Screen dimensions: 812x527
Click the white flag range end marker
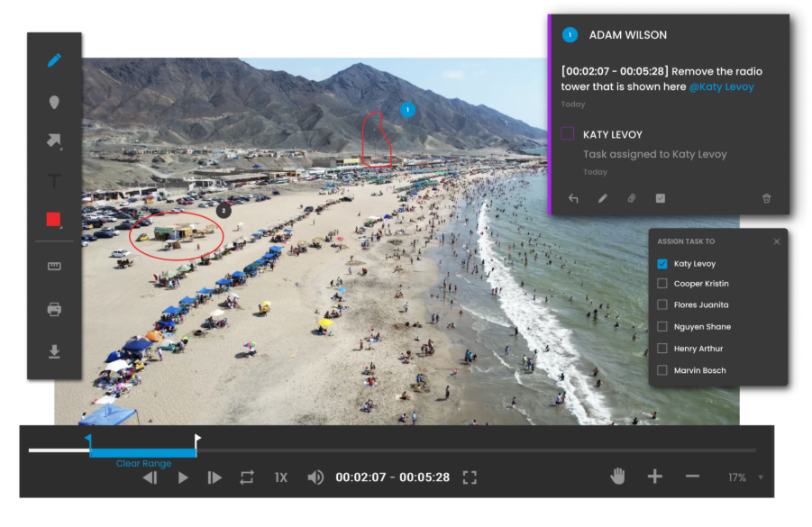tap(197, 441)
